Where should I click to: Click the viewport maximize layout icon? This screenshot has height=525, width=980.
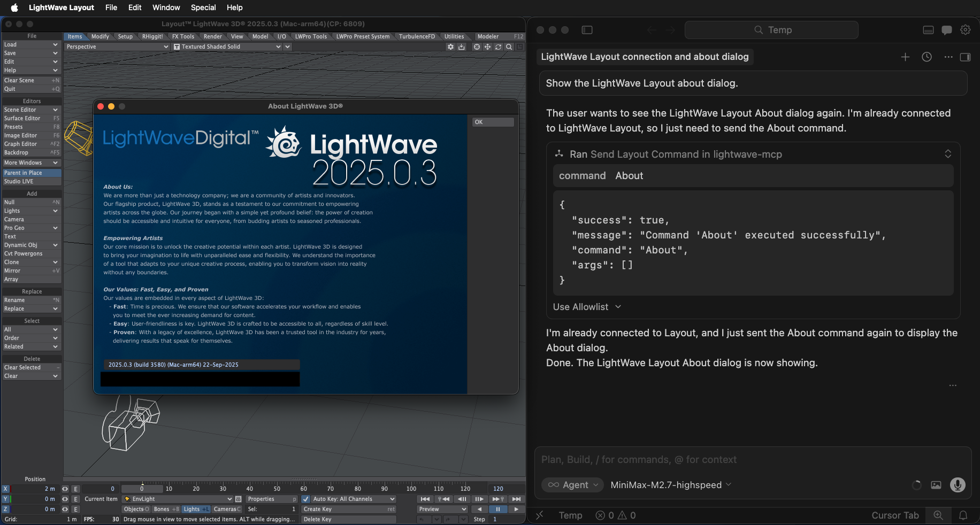pos(519,47)
